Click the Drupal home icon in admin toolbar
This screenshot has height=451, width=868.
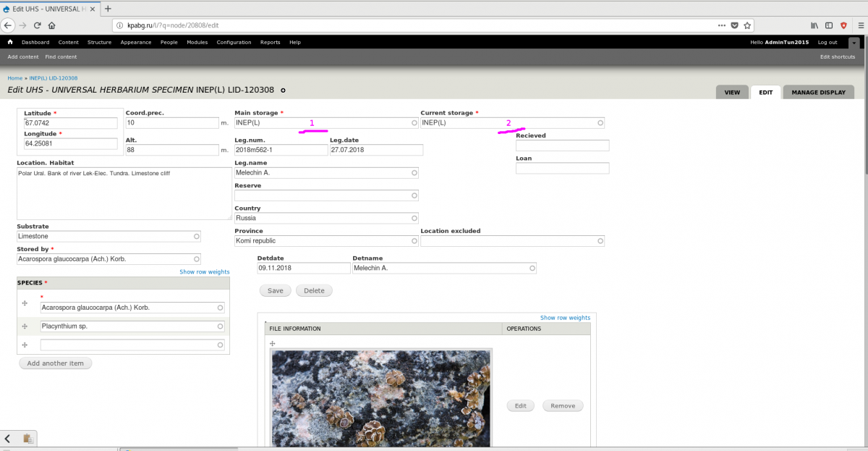[x=10, y=42]
